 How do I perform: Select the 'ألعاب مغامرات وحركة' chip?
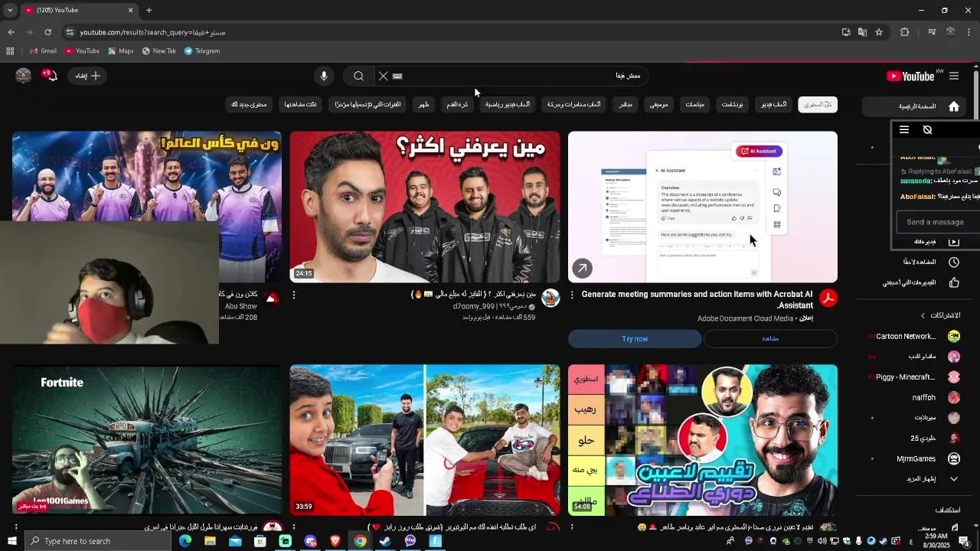coord(573,104)
